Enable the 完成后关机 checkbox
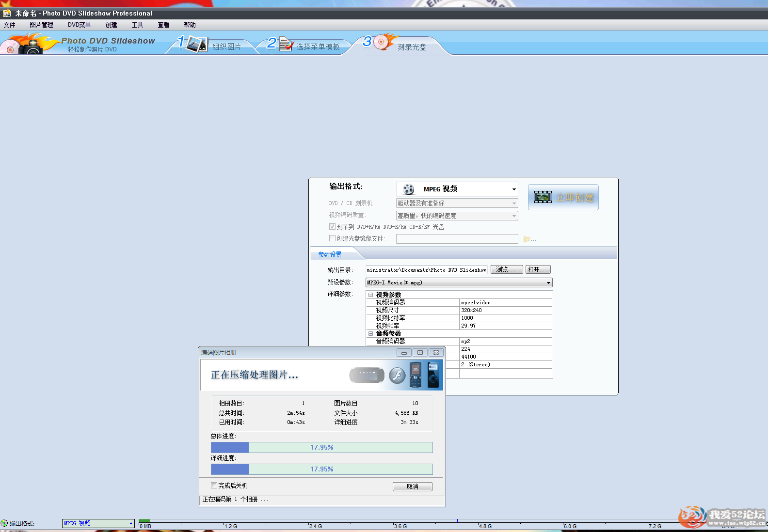The image size is (768, 532). pos(214,485)
